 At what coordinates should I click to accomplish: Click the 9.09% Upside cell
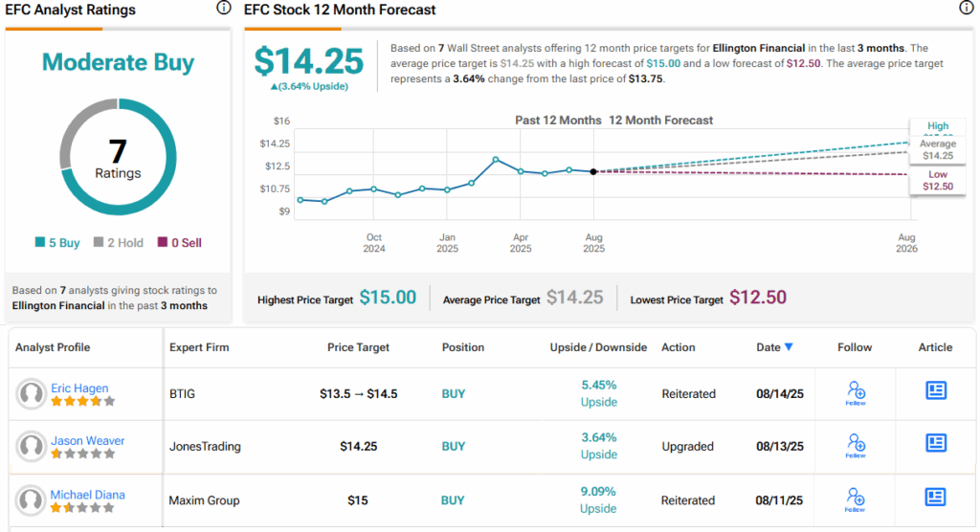(598, 499)
